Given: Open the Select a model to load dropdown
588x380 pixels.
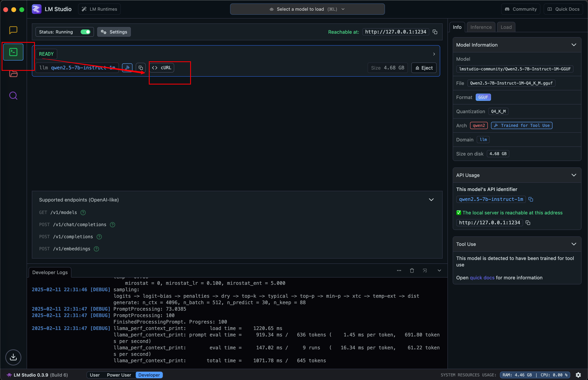Looking at the screenshot, I should click(x=307, y=9).
